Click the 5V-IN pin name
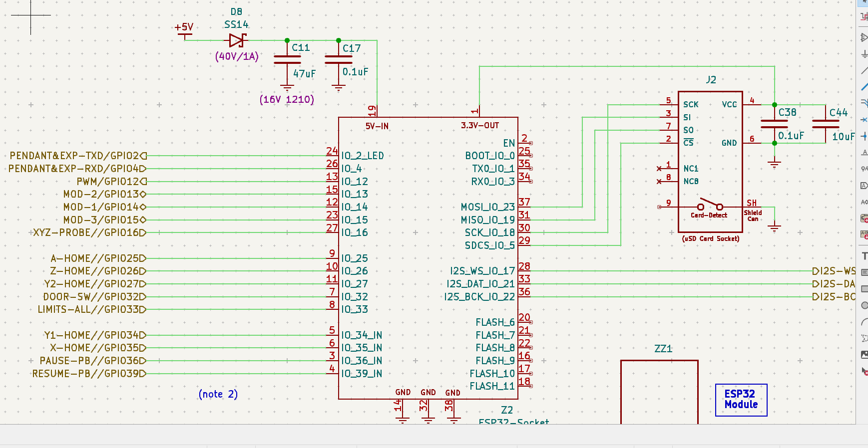 (377, 127)
